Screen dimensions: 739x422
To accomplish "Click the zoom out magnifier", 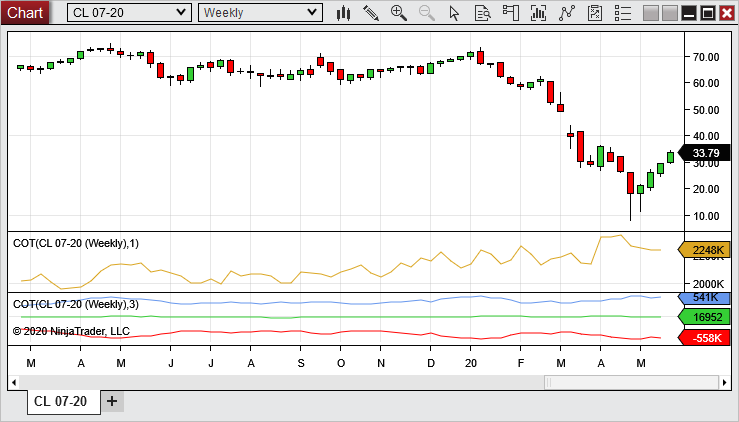I will pos(427,13).
